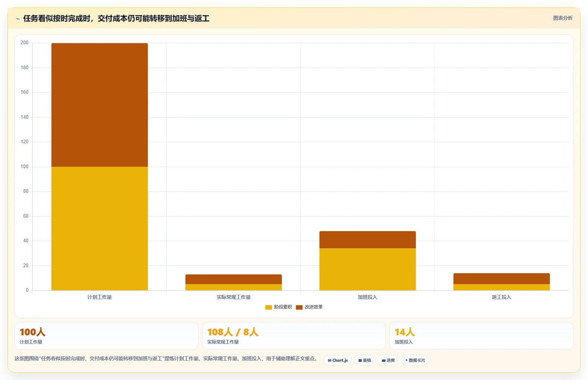Click the Chart.js tag
The image size is (588, 380).
point(338,360)
